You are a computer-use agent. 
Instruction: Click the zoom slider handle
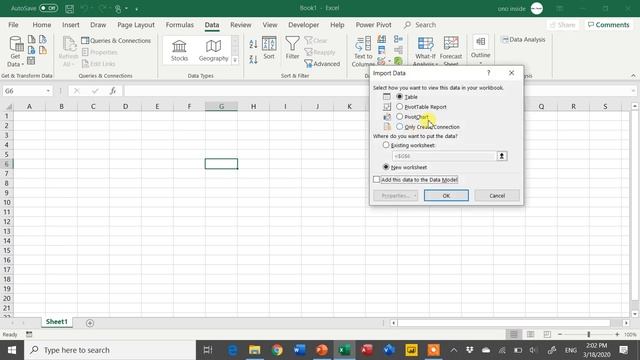589,334
